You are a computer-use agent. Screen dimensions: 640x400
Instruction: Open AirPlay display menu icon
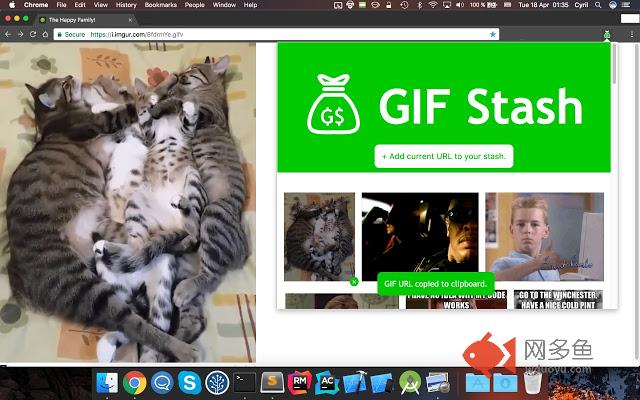click(x=447, y=5)
